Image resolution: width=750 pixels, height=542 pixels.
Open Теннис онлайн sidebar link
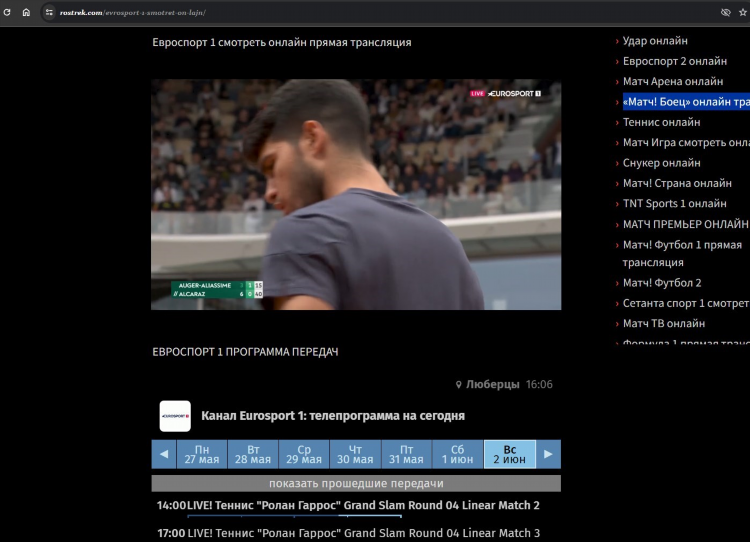[x=661, y=122]
